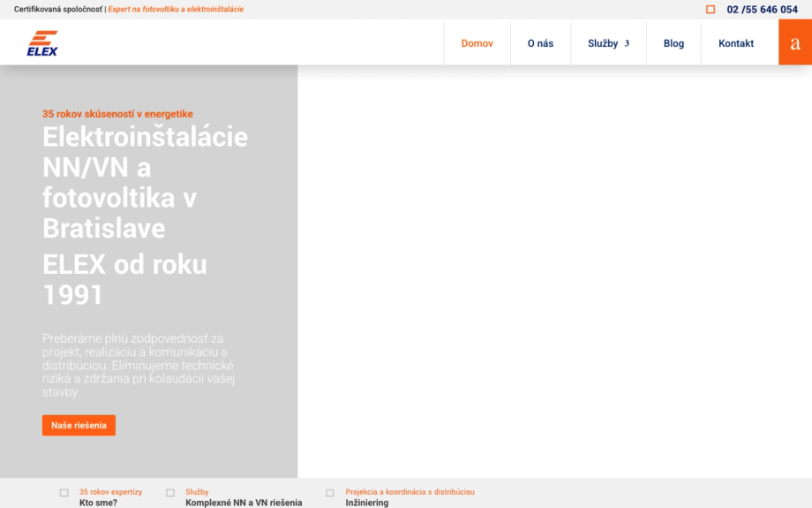
Task: Click the ELEX logo
Action: pyautogui.click(x=42, y=43)
